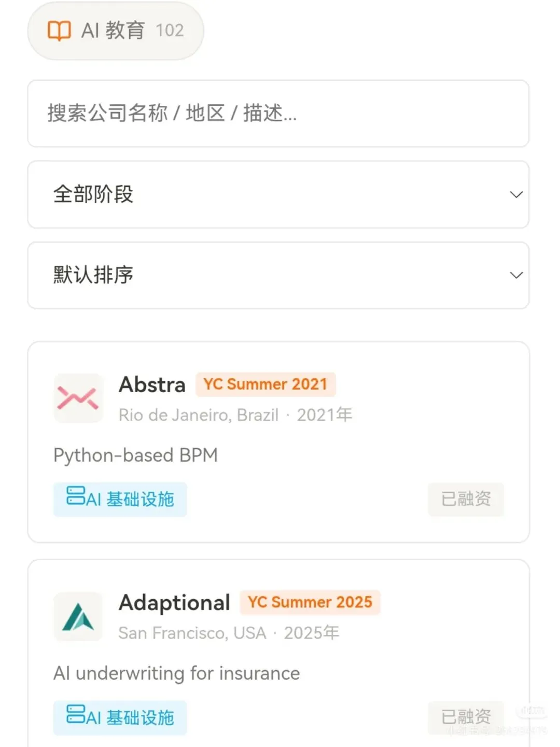
Task: Click the book icon in AI 教育 chip
Action: point(59,31)
